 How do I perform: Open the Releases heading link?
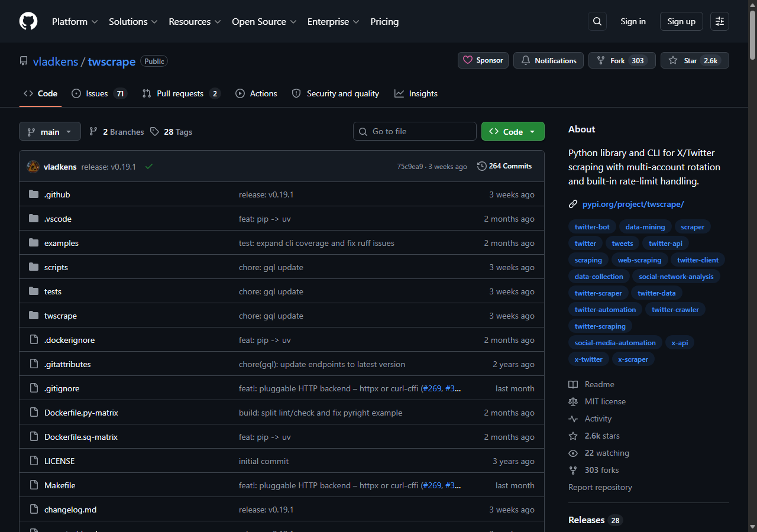pos(594,520)
